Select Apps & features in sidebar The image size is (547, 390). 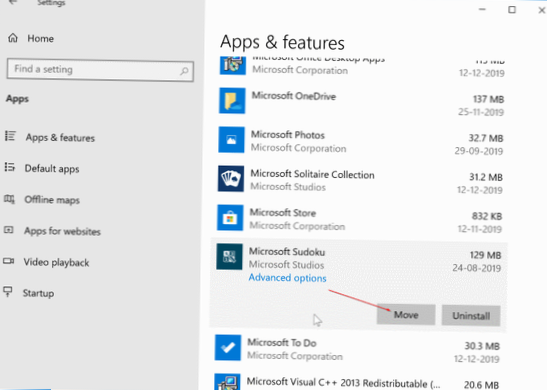pos(60,138)
